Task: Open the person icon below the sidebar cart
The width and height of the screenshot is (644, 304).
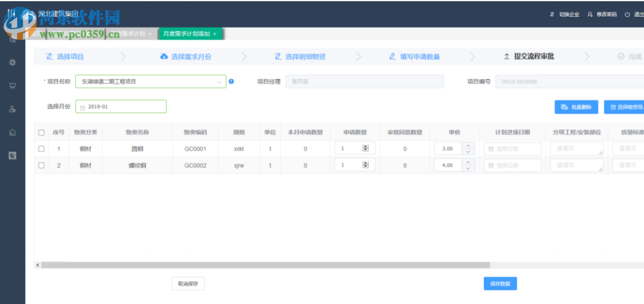Action: [13, 110]
